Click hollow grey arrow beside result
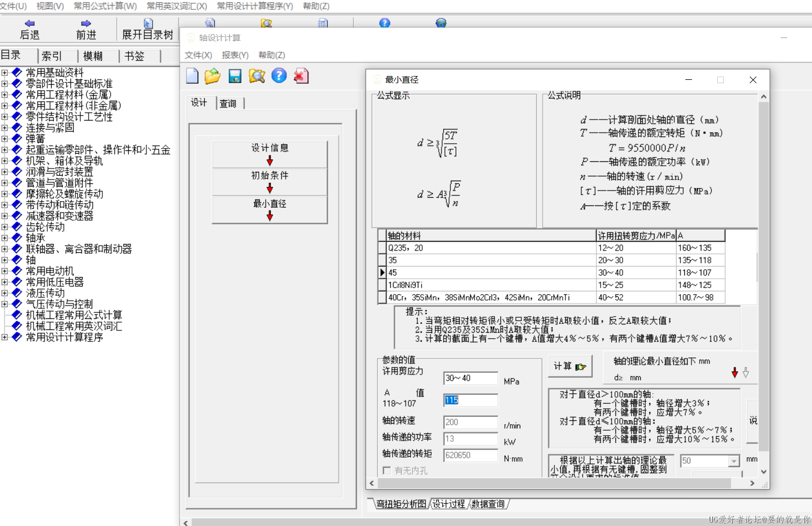The image size is (812, 526). [746, 372]
